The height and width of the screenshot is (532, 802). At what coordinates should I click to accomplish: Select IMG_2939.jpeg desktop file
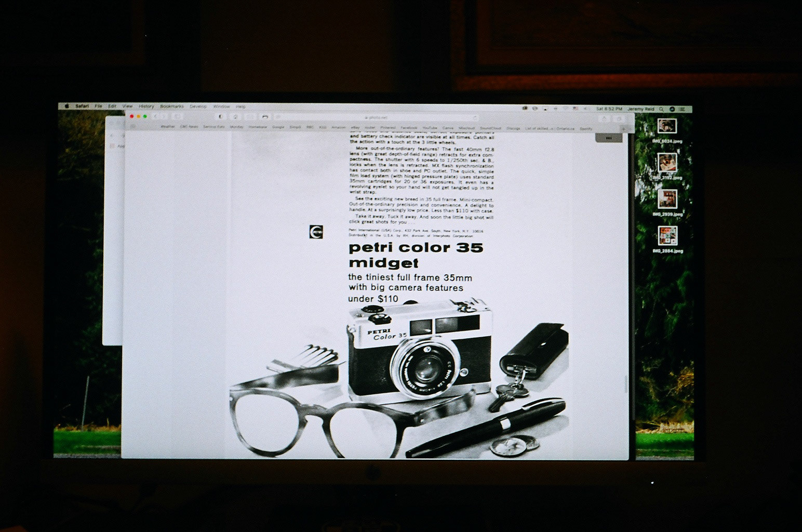tap(667, 203)
